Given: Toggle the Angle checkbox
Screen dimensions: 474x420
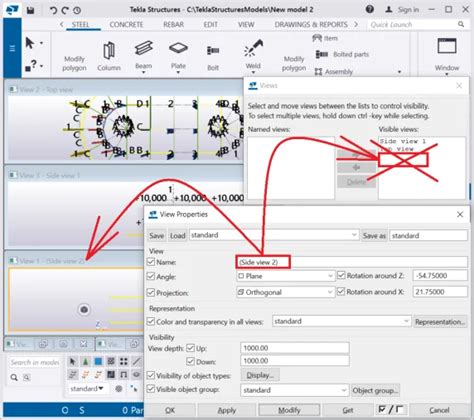Looking at the screenshot, I should click(x=151, y=276).
